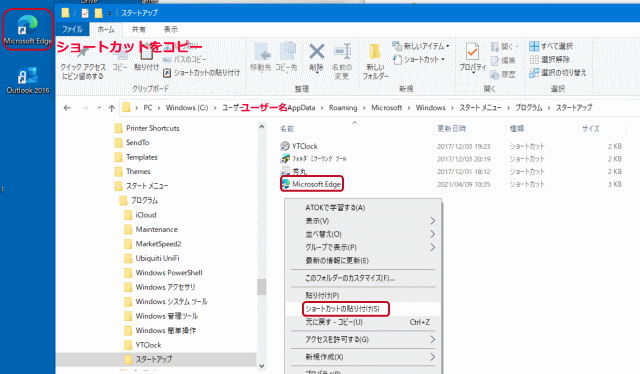Click 選択の切り替え in the ribbon
The image size is (640, 374).
click(558, 73)
